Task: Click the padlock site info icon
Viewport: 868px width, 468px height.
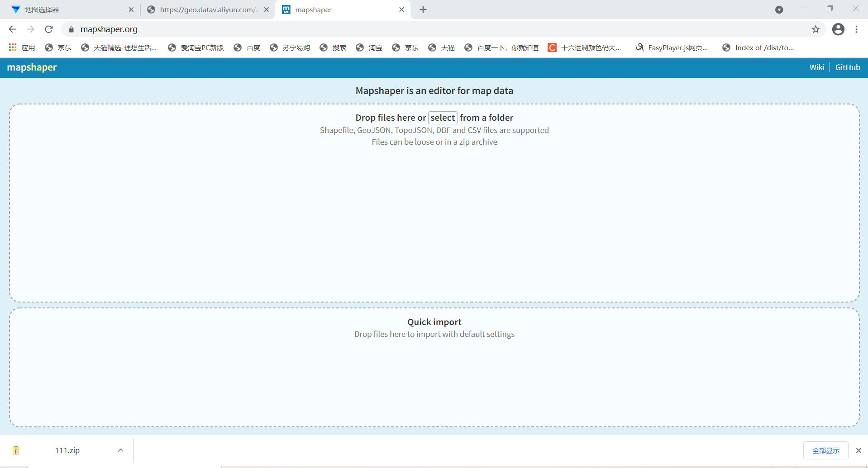Action: tap(71, 29)
